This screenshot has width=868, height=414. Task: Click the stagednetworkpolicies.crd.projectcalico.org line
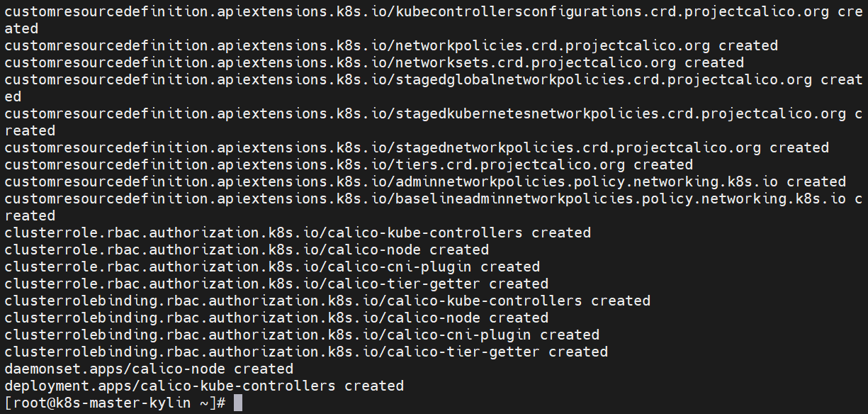pyautogui.click(x=417, y=147)
